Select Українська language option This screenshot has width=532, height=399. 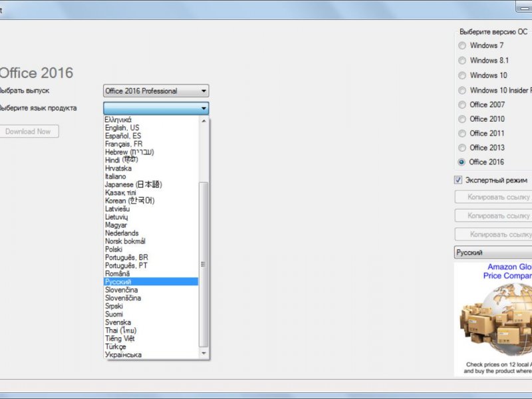[151, 355]
